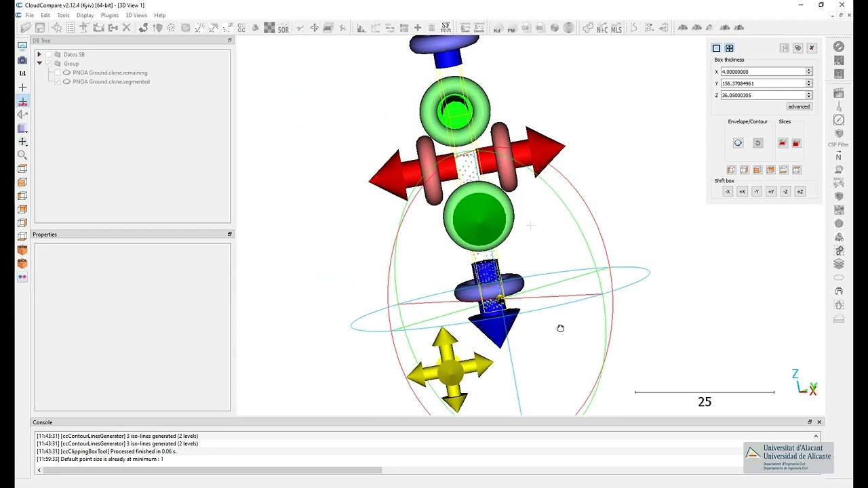Check PNOA Ground.clone.remaining checkbox

pyautogui.click(x=57, y=73)
